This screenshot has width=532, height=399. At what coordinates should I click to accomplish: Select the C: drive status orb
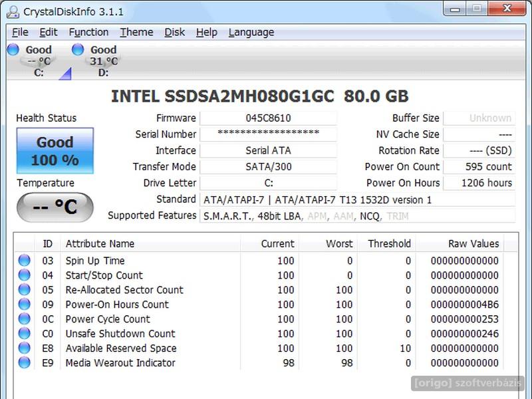click(13, 49)
